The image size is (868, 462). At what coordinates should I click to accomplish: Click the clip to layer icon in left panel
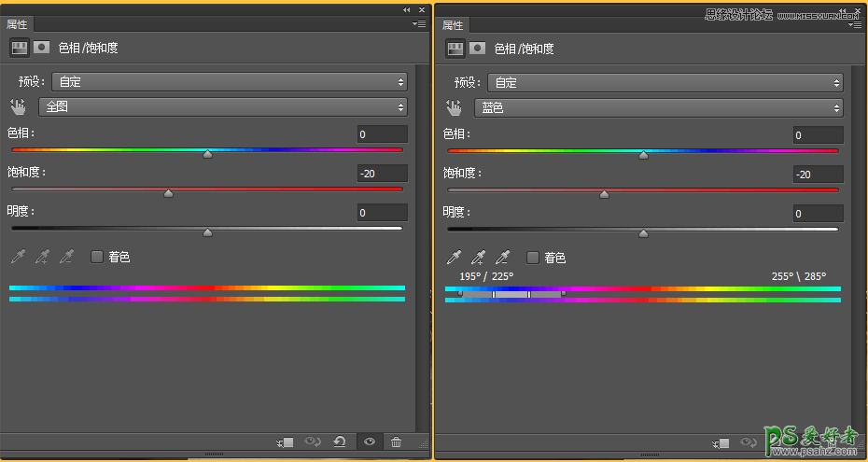[x=286, y=441]
